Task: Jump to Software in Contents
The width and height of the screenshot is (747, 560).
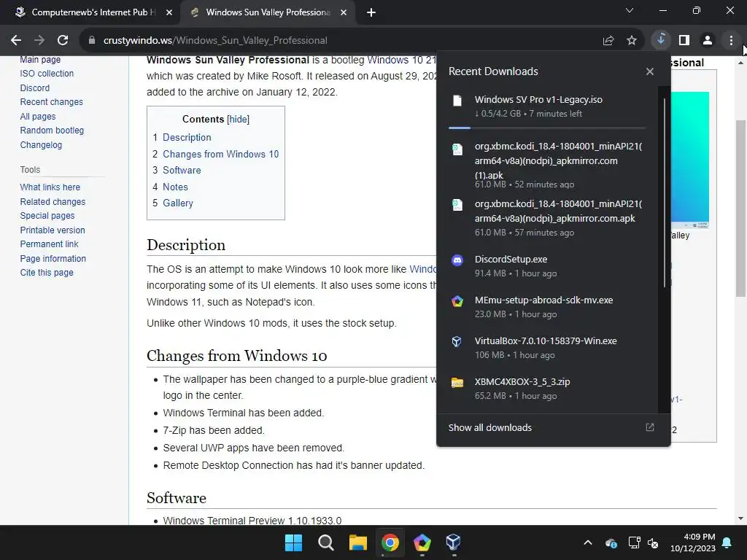Action: [182, 171]
